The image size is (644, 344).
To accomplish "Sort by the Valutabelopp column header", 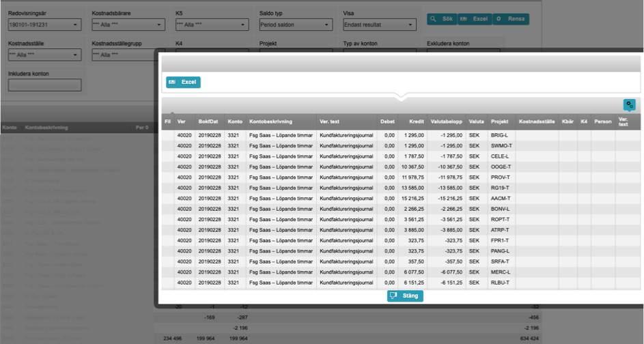I will [x=446, y=121].
